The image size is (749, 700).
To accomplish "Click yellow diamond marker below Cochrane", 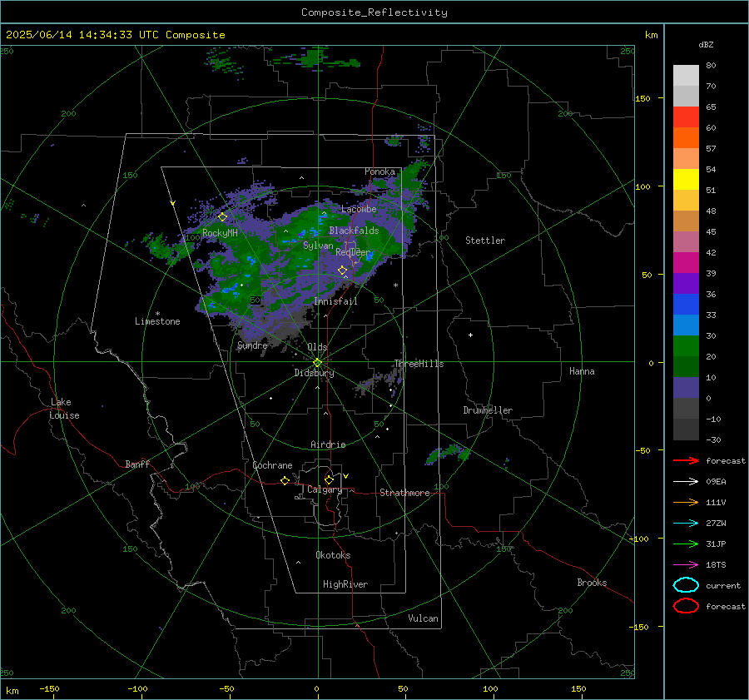I will click(x=285, y=480).
